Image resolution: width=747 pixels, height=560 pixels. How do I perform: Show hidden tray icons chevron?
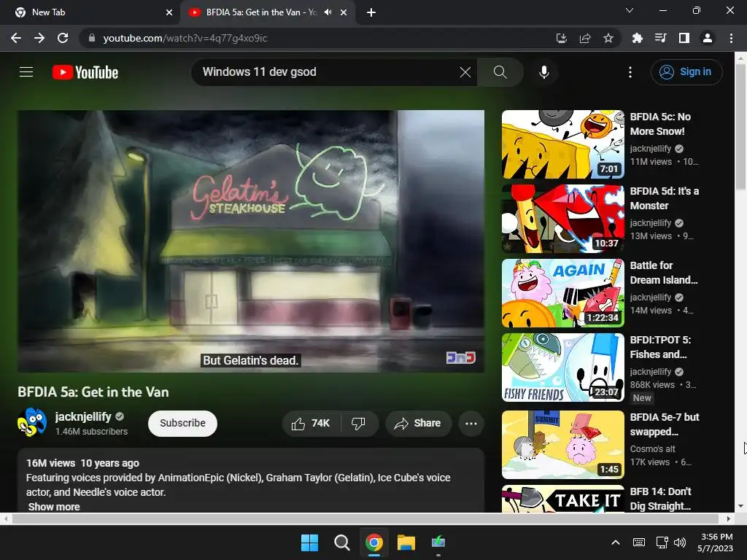[616, 542]
